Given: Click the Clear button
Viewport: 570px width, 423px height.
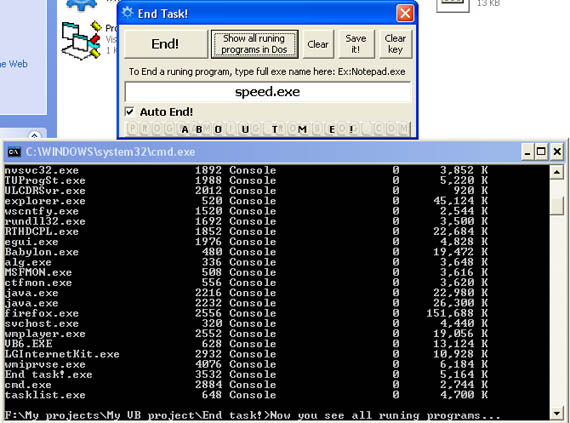Looking at the screenshot, I should 318,44.
